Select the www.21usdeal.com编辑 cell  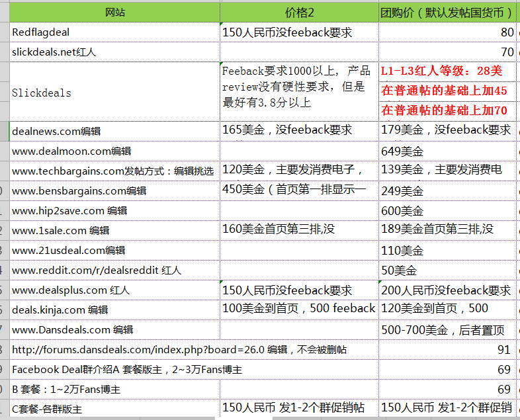click(x=114, y=250)
